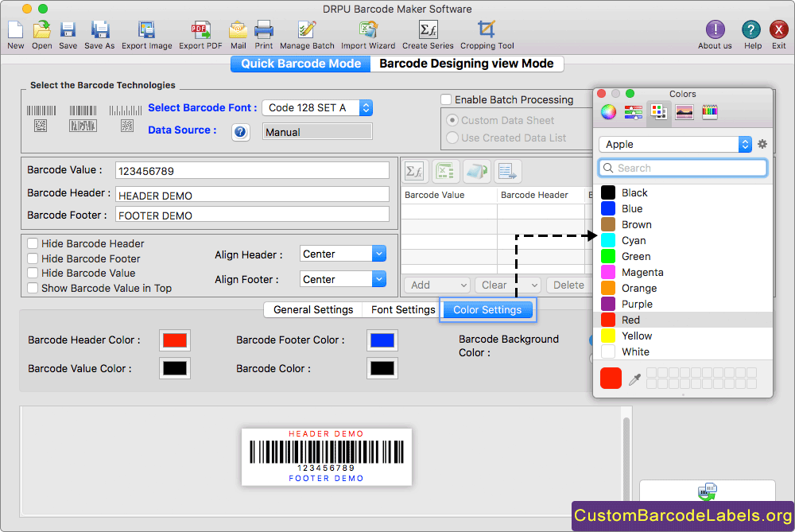Screen dimensions: 795x532
Task: Click the color Search field
Action: click(682, 168)
